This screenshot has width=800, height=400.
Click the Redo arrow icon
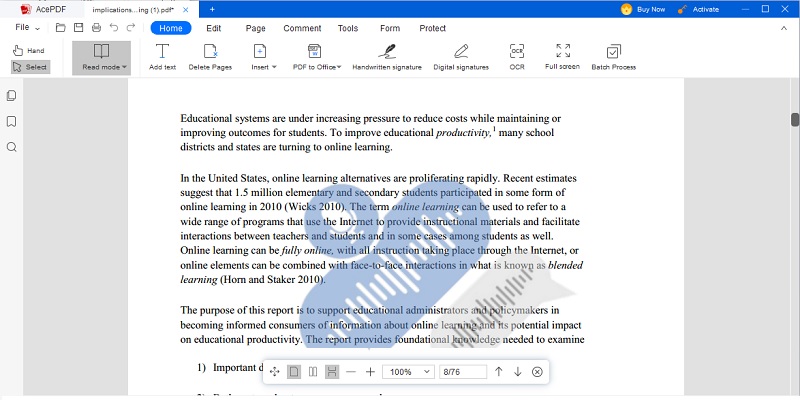[131, 28]
